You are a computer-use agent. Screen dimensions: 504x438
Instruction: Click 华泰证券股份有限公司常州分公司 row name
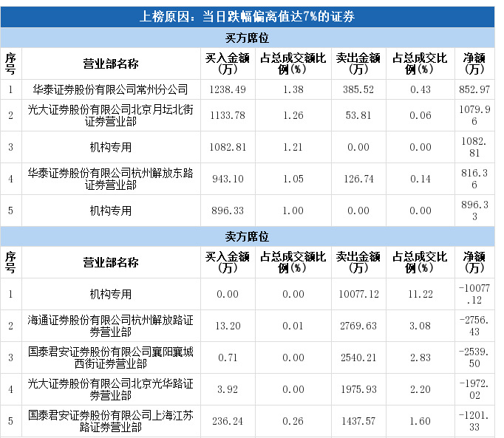111,89
